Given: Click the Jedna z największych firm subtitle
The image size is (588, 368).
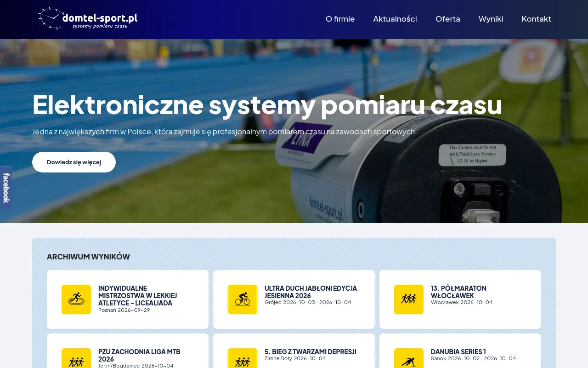Looking at the screenshot, I should (224, 132).
